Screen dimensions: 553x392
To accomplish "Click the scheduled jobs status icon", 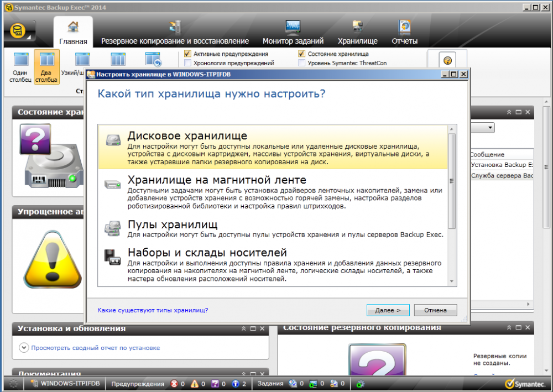I will 293,384.
